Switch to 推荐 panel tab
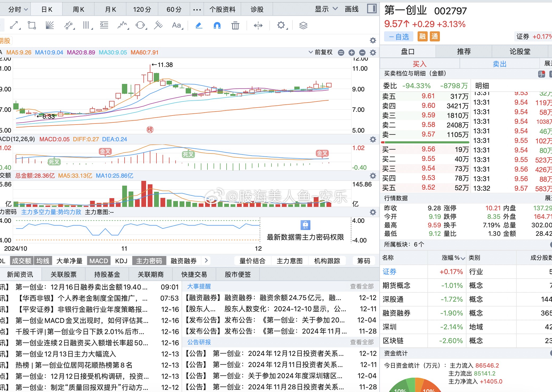552x392 pixels. coord(464,51)
